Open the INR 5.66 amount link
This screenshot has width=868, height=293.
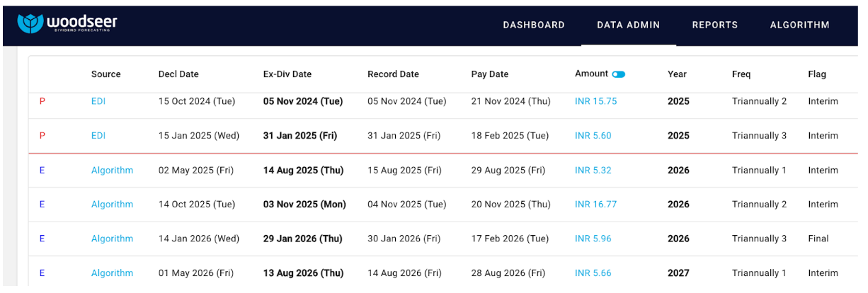tap(593, 273)
